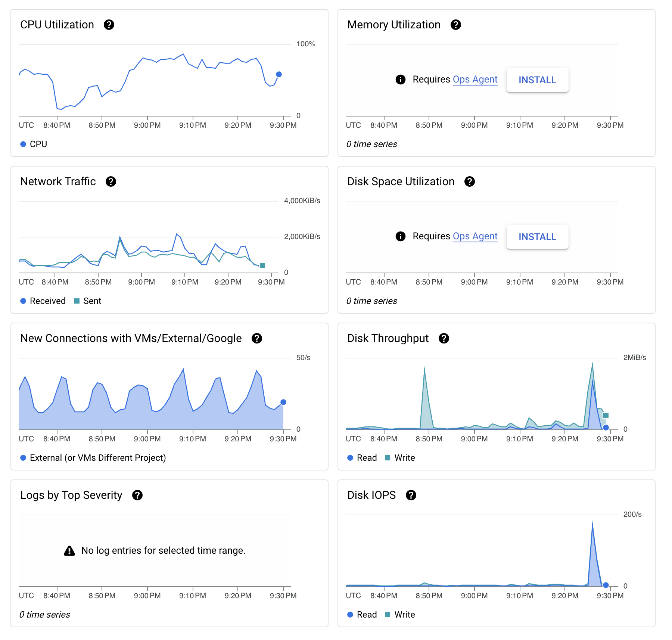Click 9:30 PM tick label on Disk IOPS axis
This screenshot has width=672, height=640.
pyautogui.click(x=610, y=596)
